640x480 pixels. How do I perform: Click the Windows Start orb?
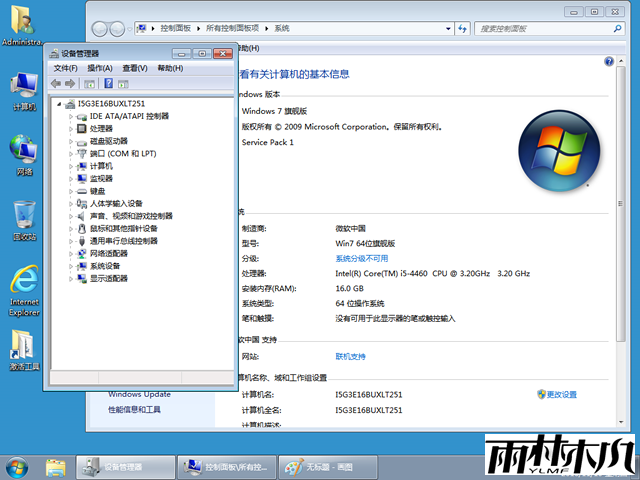17,468
